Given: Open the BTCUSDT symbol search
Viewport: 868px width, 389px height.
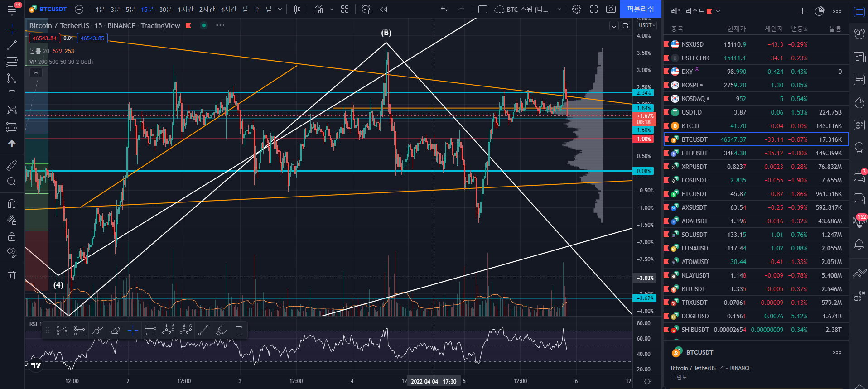Looking at the screenshot, I should tap(48, 9).
